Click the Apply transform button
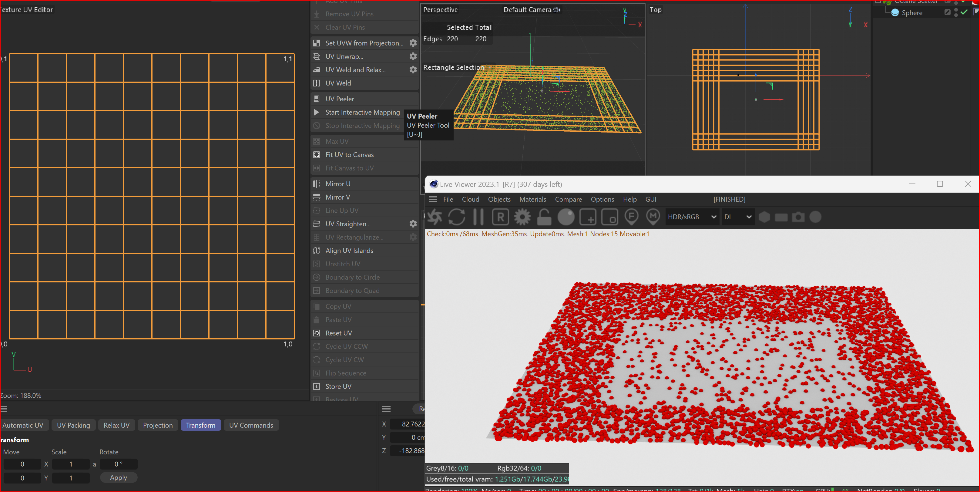The image size is (980, 492). 118,477
